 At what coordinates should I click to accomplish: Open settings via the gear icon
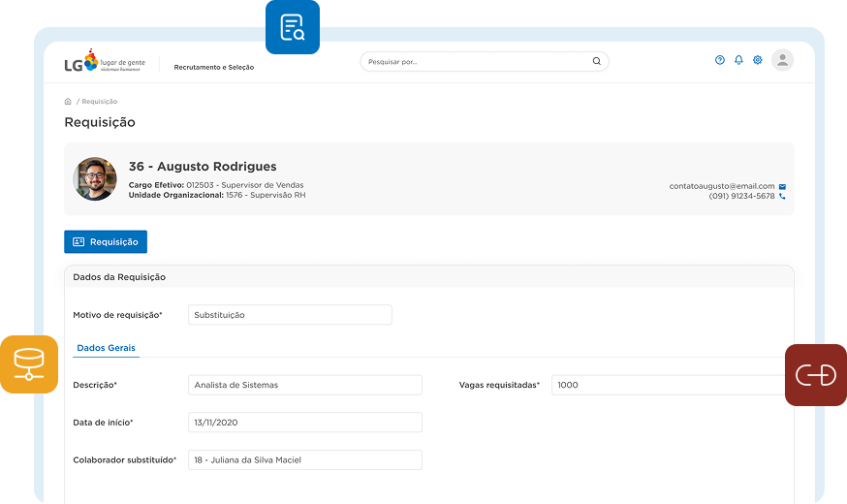(x=758, y=60)
